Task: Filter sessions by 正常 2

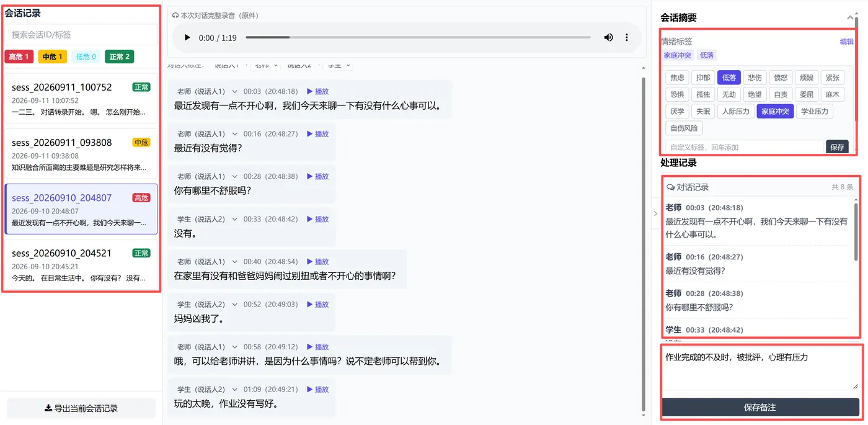Action: point(120,57)
